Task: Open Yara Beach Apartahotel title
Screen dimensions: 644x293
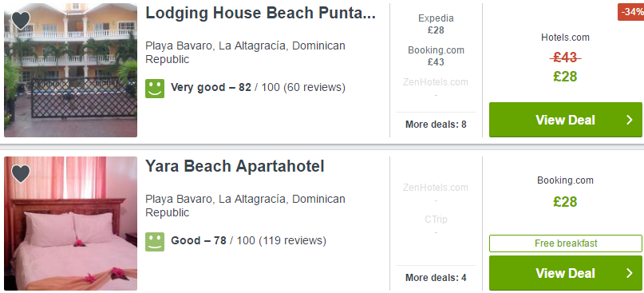Action: [x=235, y=166]
